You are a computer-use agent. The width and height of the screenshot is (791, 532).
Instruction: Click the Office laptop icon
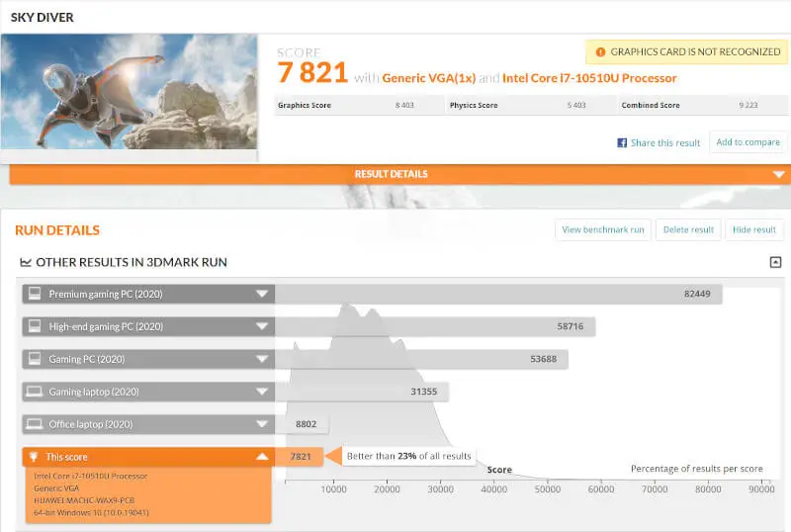(x=35, y=424)
